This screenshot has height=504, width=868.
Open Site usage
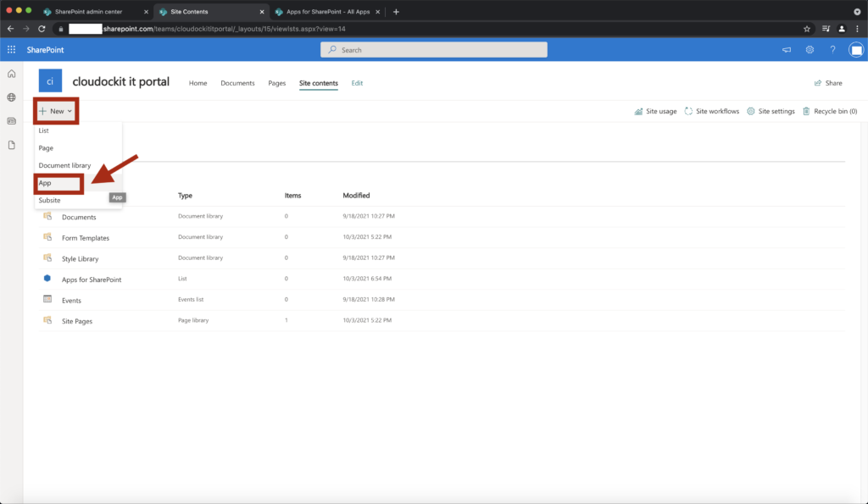pos(655,111)
